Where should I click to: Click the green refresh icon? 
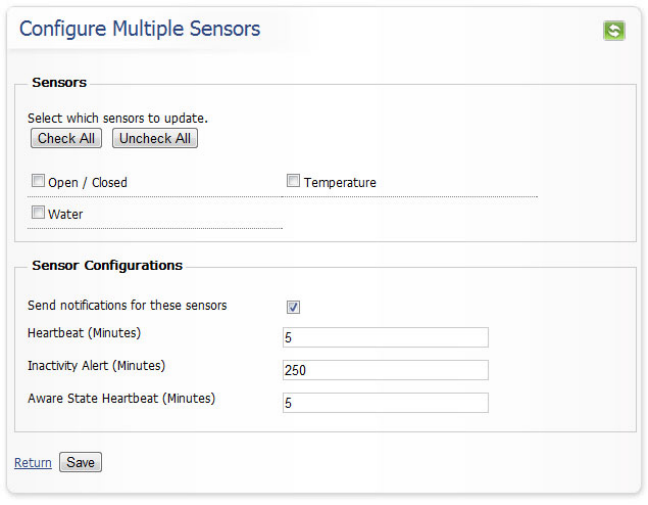613,30
